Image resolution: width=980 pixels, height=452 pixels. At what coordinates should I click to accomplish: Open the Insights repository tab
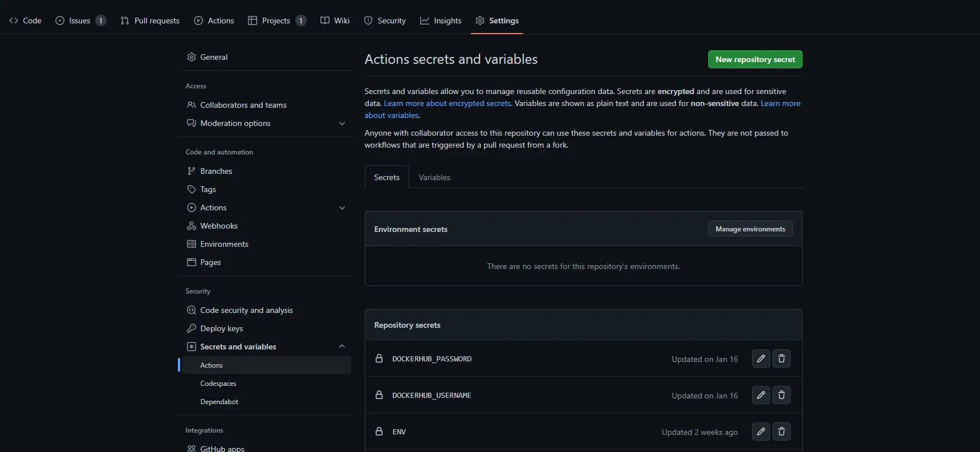pos(441,21)
